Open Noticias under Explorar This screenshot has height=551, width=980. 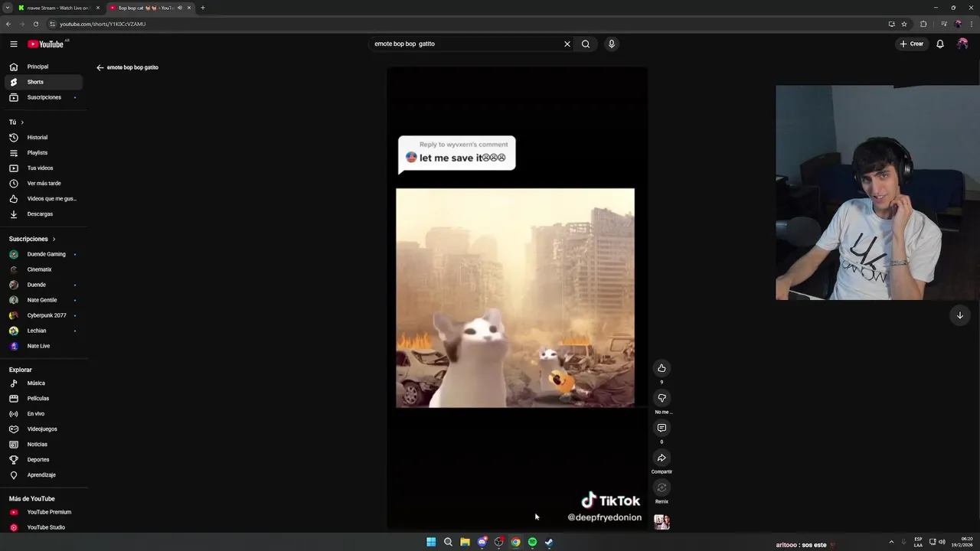(44, 445)
